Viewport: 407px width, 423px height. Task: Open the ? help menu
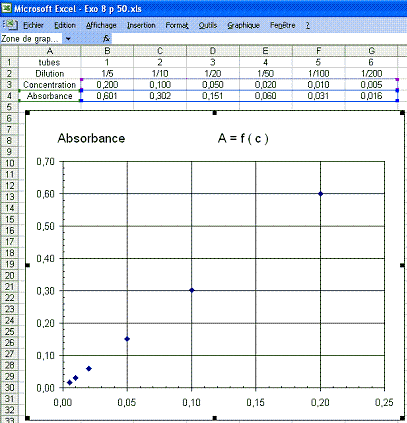coord(308,25)
